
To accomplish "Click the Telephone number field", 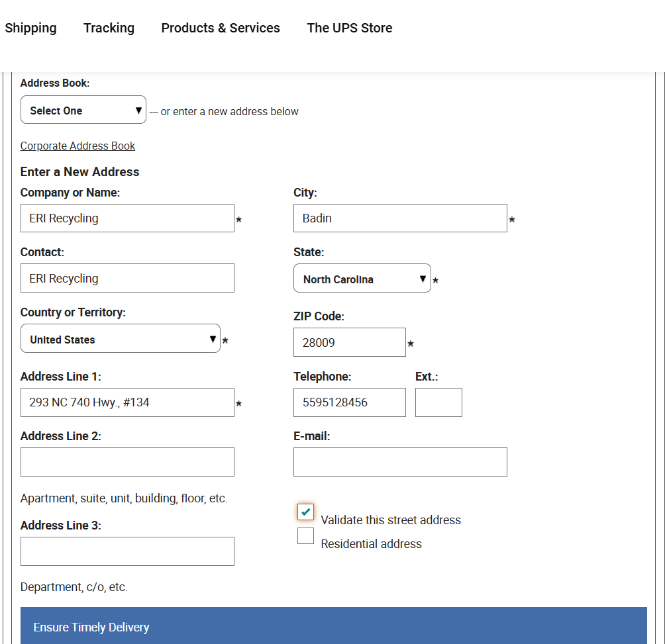I will (349, 402).
